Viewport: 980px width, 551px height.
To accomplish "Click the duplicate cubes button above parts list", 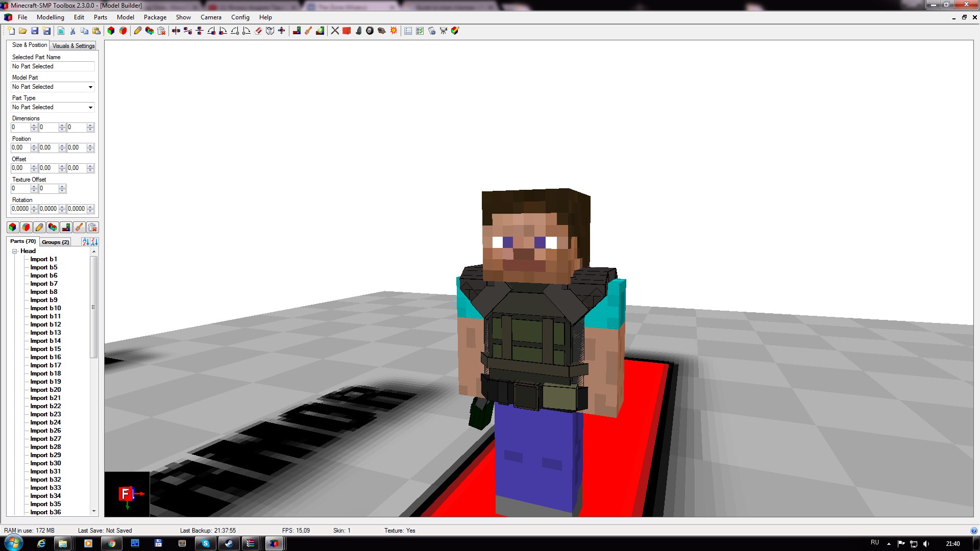I will coord(53,228).
